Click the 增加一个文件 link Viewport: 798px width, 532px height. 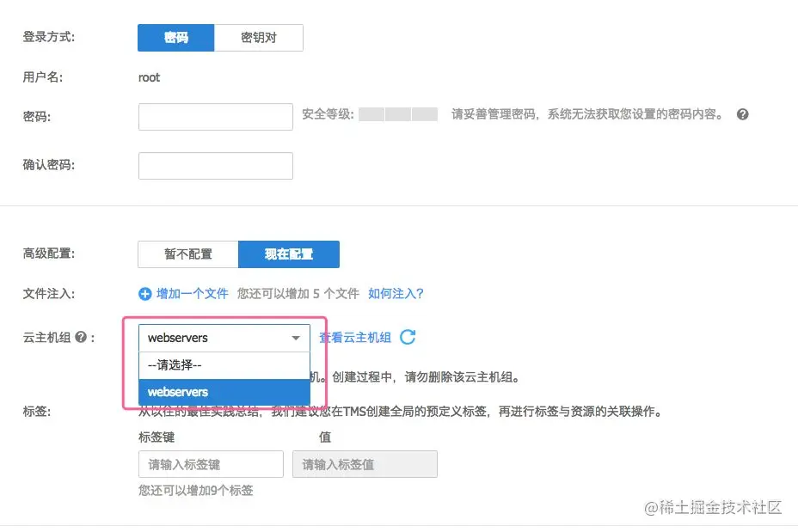click(x=192, y=294)
